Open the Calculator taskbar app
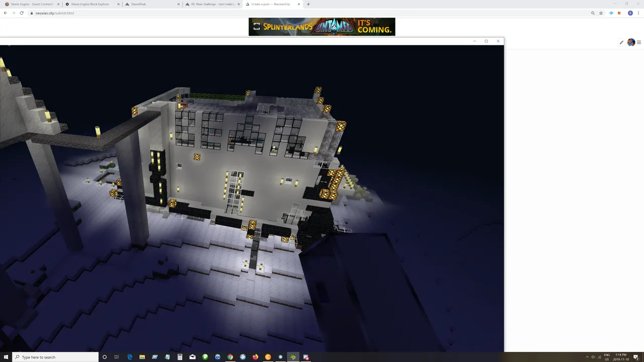 pyautogui.click(x=180, y=357)
